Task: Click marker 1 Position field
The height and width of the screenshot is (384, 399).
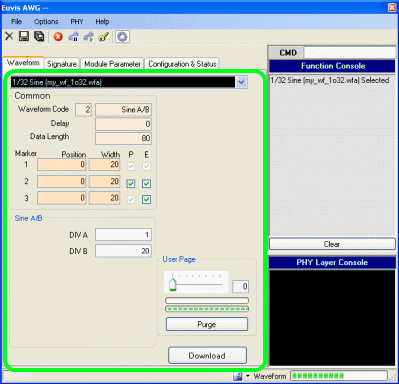Action: tap(62, 165)
